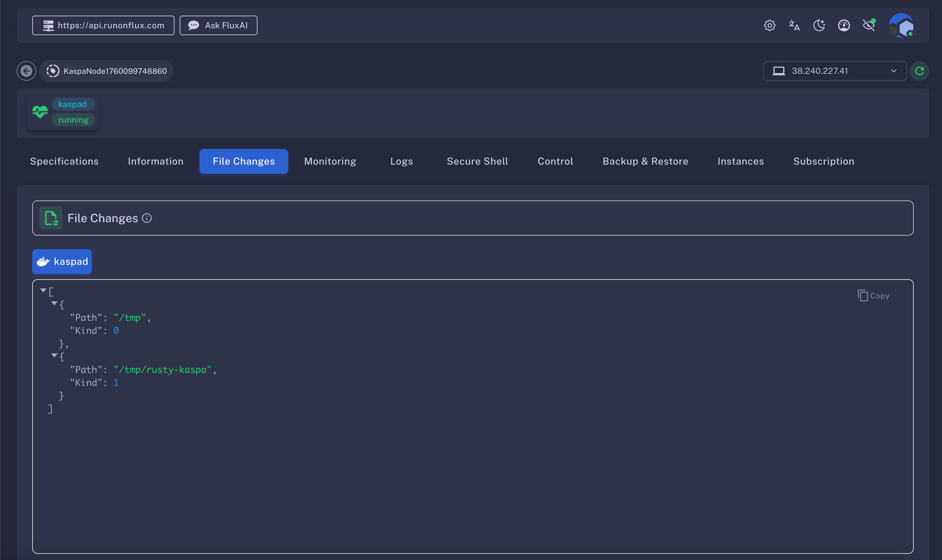Refresh with the green reload icon
942x560 pixels.
click(x=919, y=71)
